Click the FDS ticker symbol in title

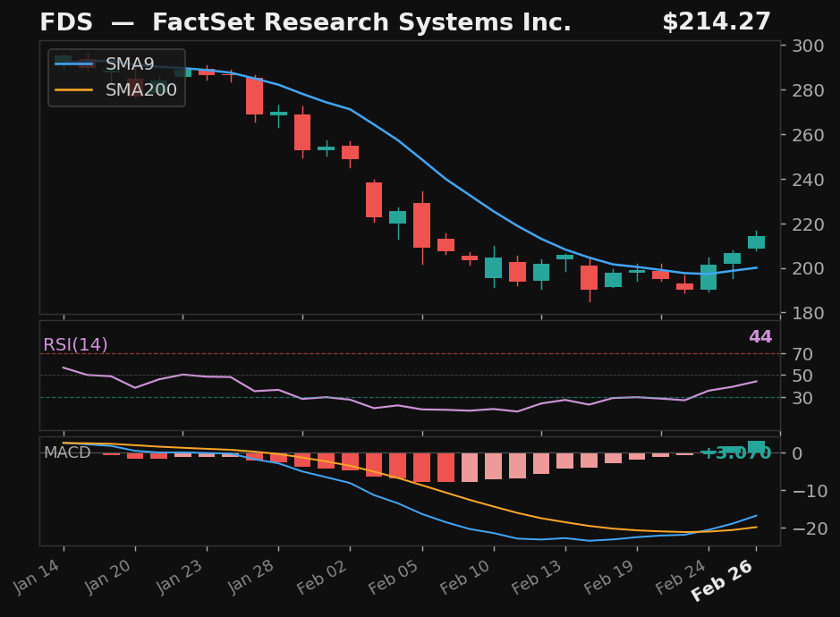coord(66,22)
